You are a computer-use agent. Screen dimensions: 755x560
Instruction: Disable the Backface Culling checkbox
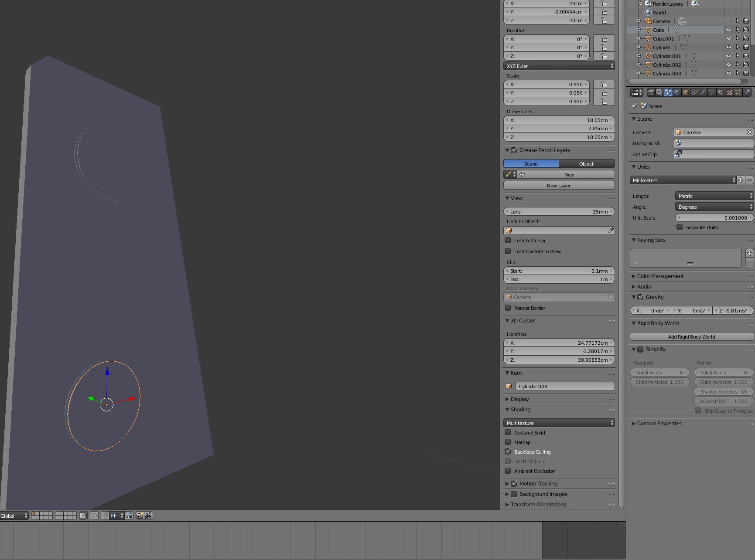click(x=508, y=451)
